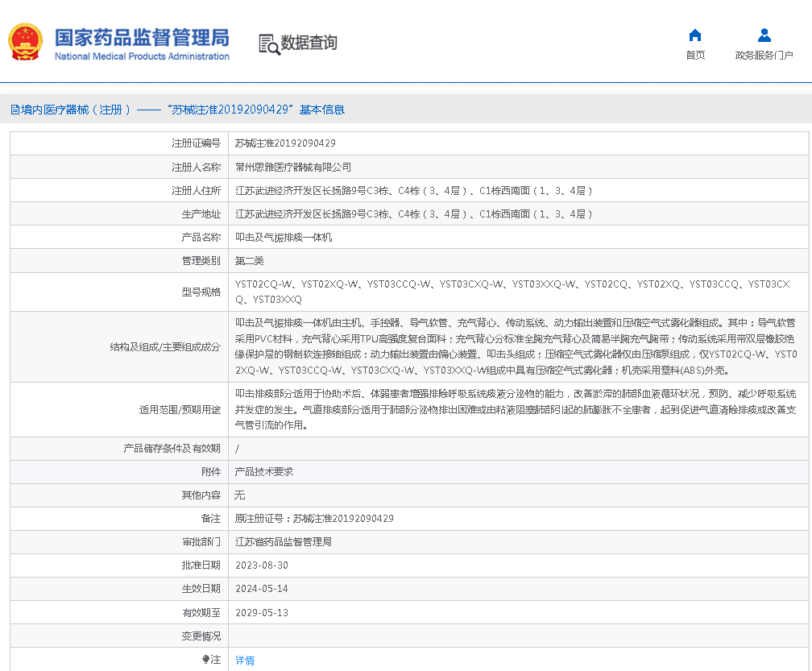Click registration number value 苏械注准20192090429

point(285,143)
